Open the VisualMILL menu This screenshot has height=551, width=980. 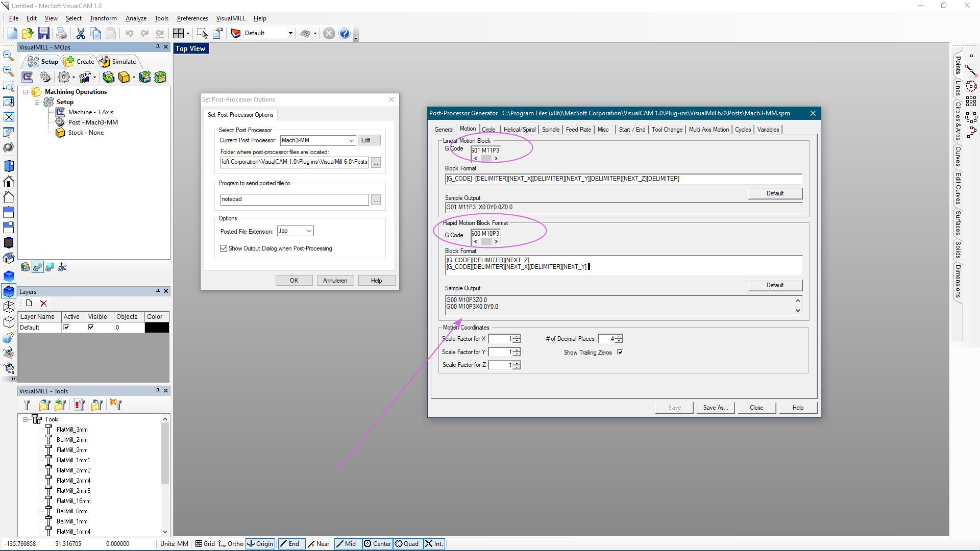tap(231, 18)
